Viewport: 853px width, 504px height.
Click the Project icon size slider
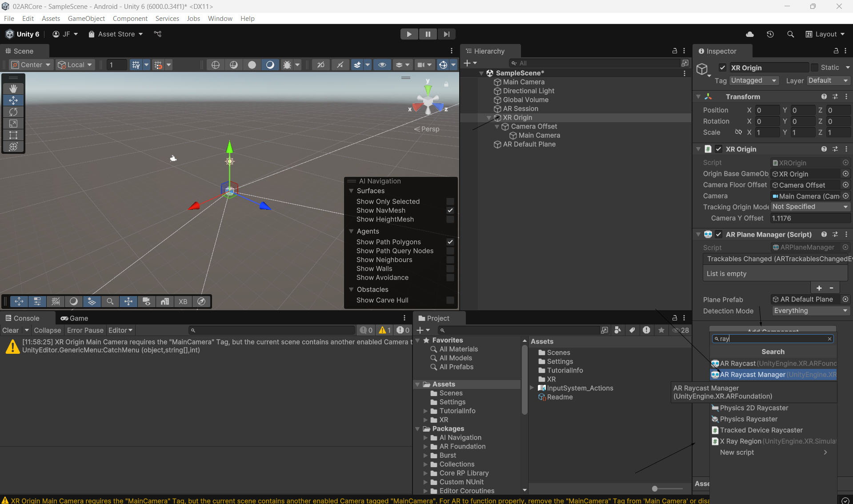tap(655, 488)
